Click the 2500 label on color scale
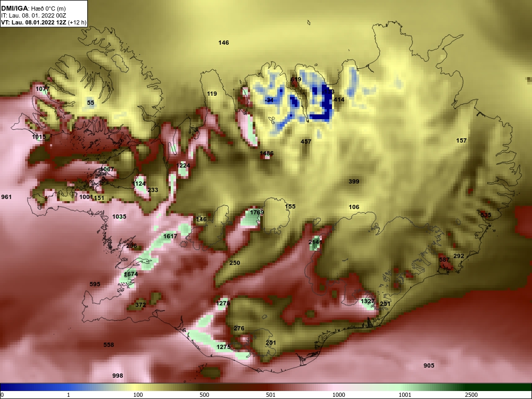This screenshot has width=532, height=399. (x=471, y=395)
